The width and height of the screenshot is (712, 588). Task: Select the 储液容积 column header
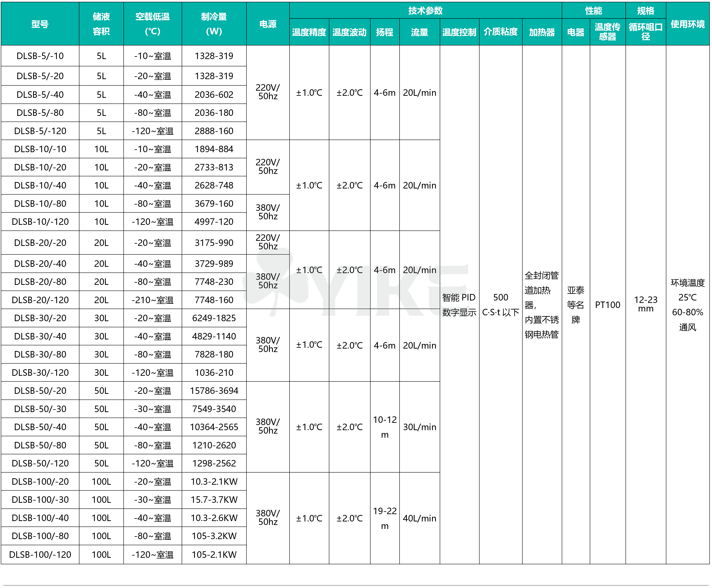click(101, 24)
